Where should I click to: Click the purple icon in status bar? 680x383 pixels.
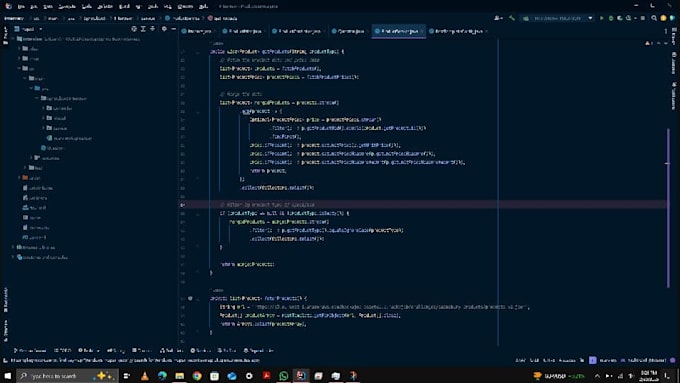592,360
